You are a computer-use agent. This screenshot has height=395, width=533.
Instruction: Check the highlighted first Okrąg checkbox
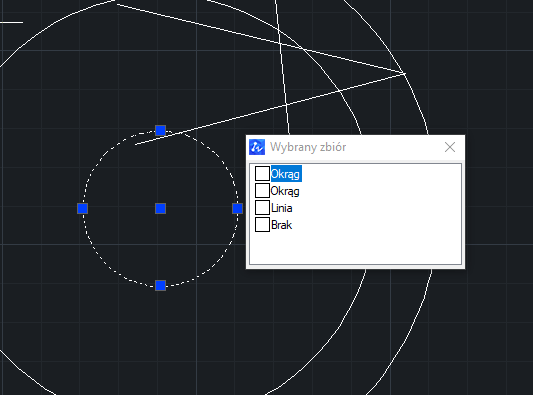tap(262, 173)
